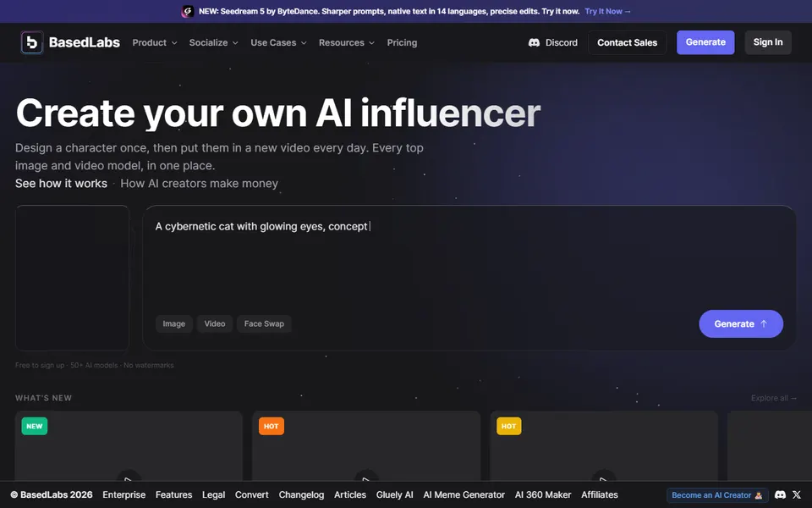Select the Image mode chip

click(174, 323)
